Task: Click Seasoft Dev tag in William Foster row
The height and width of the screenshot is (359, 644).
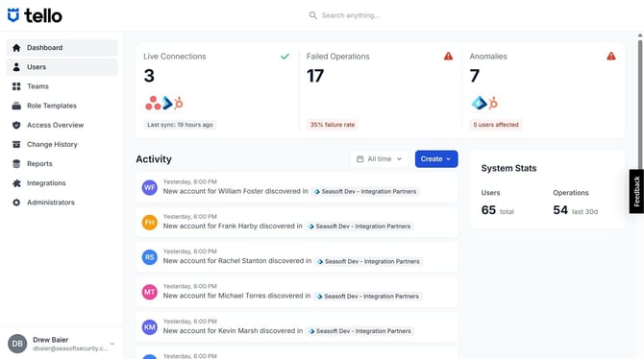Action: pyautogui.click(x=365, y=192)
